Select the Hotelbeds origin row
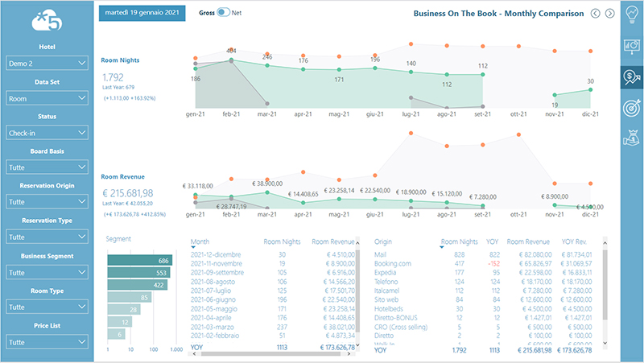The image size is (644, 363). pyautogui.click(x=483, y=309)
